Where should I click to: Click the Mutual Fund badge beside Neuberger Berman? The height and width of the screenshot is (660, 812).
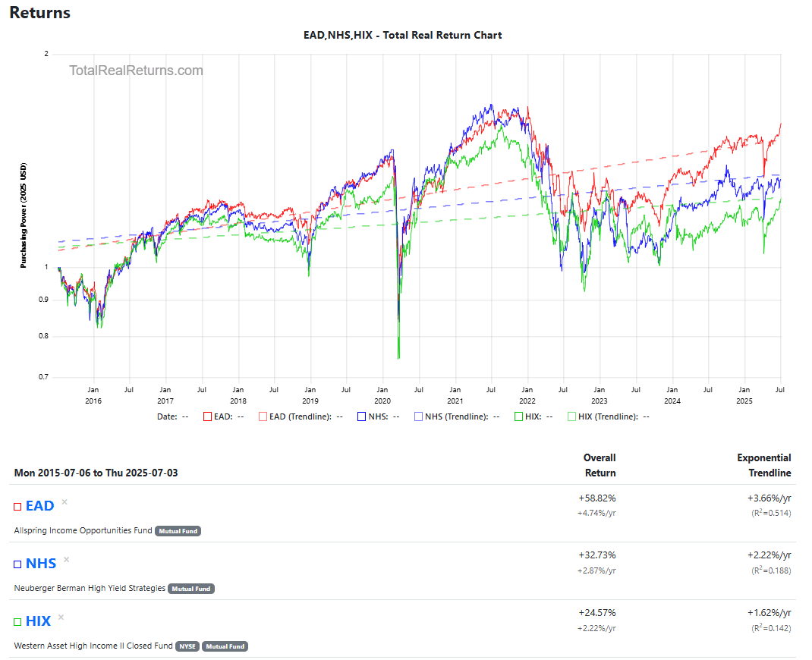[190, 589]
